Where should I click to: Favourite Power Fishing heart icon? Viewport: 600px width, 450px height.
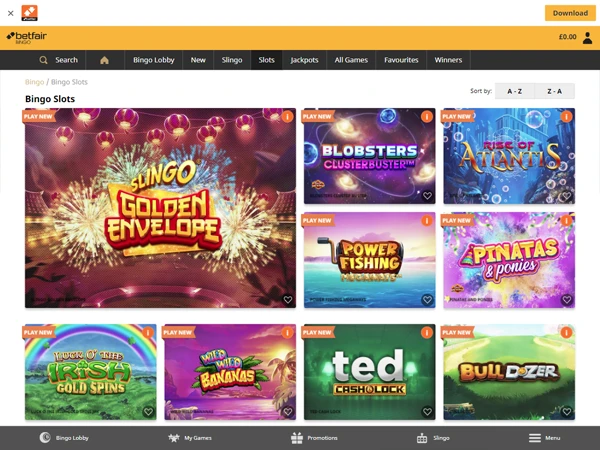point(427,300)
